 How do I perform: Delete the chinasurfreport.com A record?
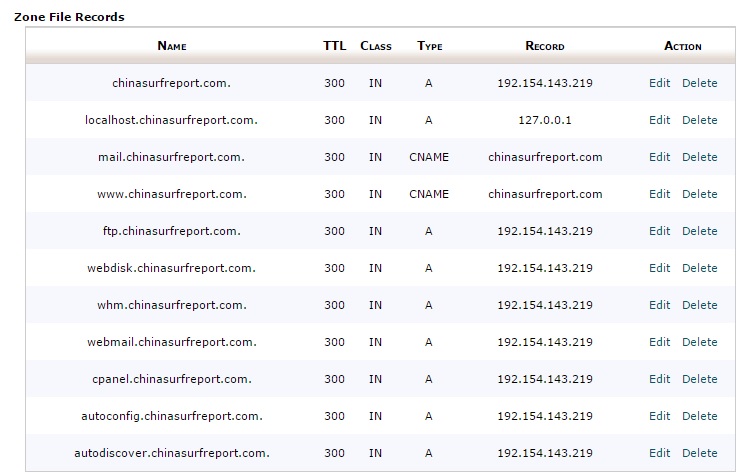[x=699, y=83]
